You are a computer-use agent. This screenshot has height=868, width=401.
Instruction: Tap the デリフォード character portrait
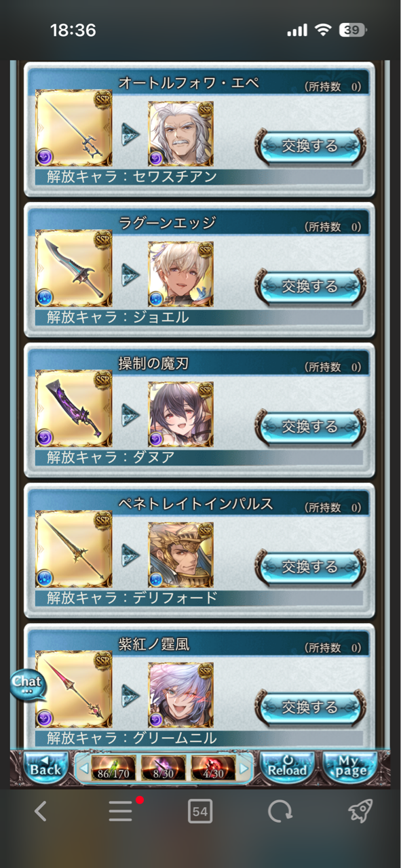pos(180,555)
